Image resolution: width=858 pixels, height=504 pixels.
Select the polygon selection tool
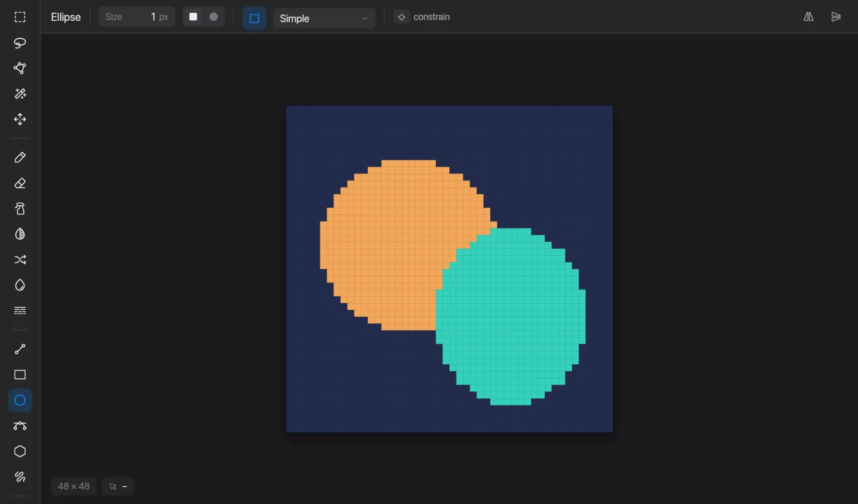pos(20,68)
